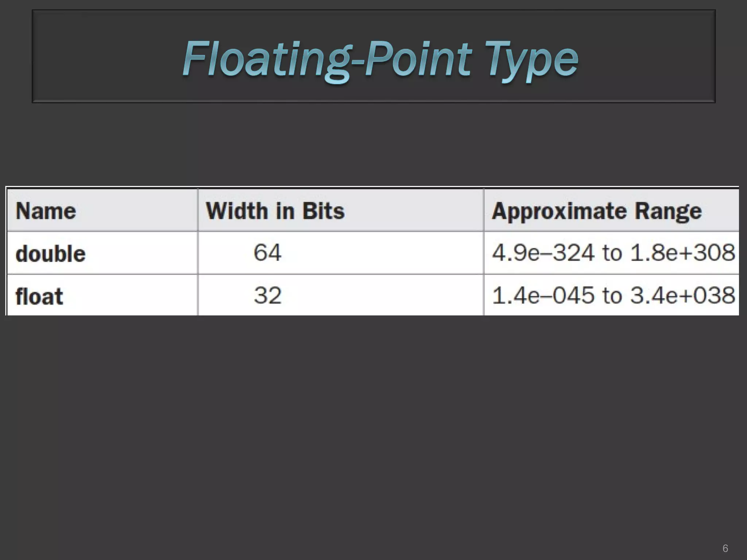The image size is (747, 560).
Task: Click "to" in the double range cell
Action: point(612,252)
